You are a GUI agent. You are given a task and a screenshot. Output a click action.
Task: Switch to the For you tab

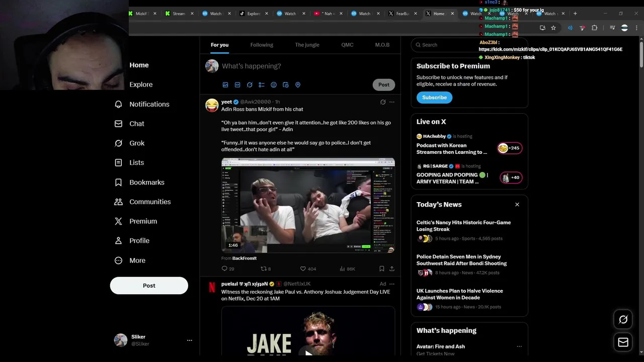pos(219,45)
